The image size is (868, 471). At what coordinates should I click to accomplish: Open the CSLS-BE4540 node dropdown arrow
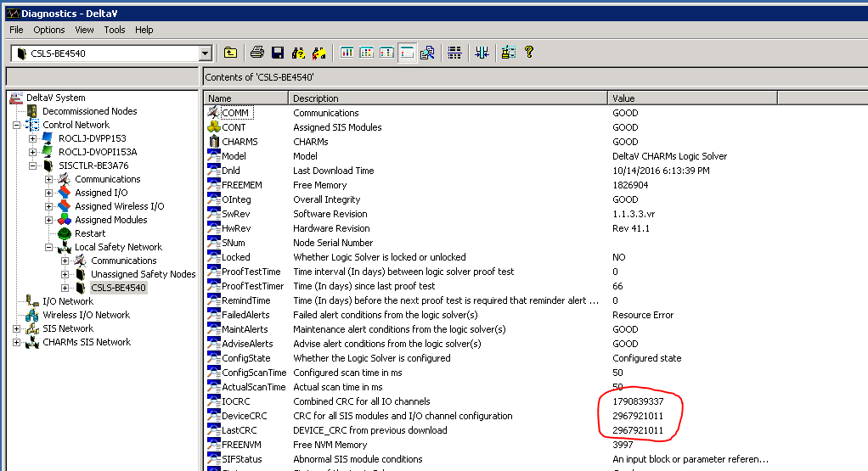click(x=206, y=53)
